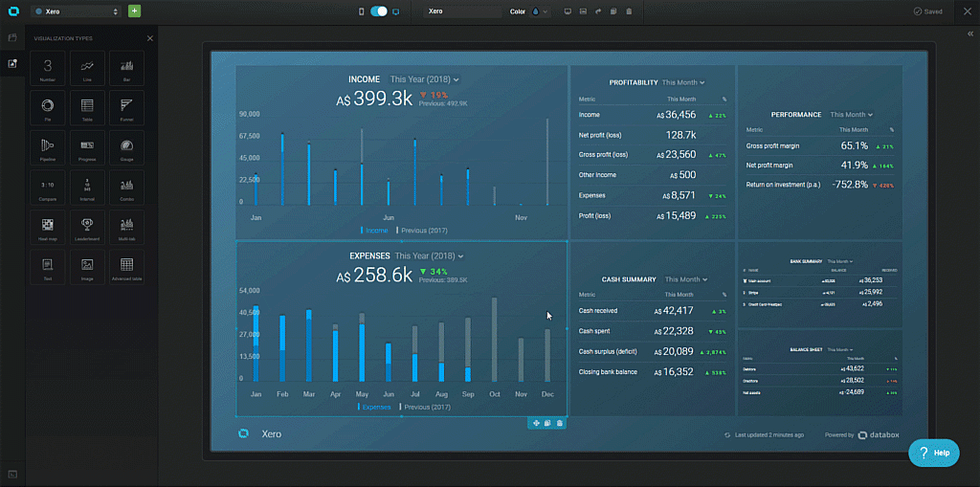Screen dimensions: 980x487
Task: Click the move icon on Expenses widget toolbar
Action: point(536,423)
